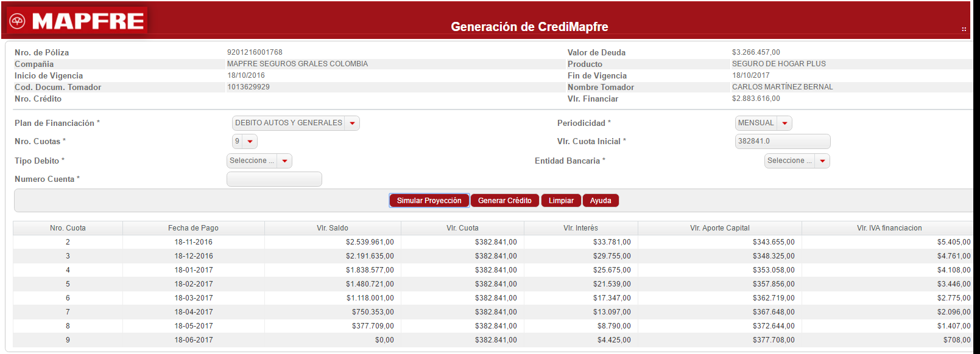Open the Tipo Debito dropdown
The image size is (980, 354).
[x=284, y=161]
